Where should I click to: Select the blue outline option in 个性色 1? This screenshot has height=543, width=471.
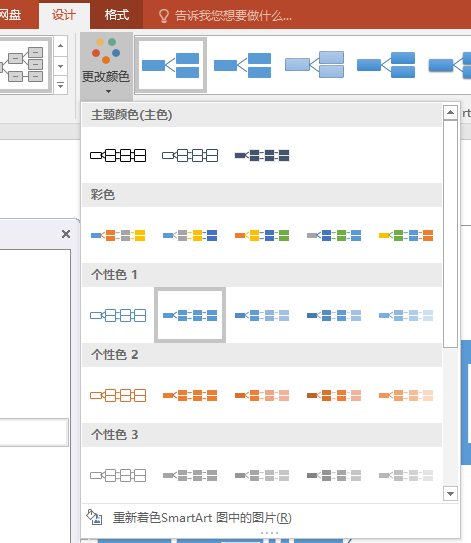pyautogui.click(x=118, y=315)
